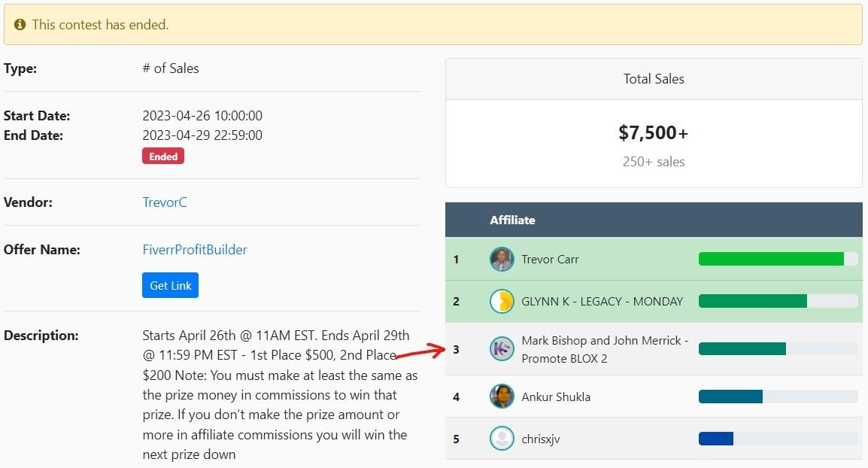Click the info icon in contest ended banner
The width and height of the screenshot is (868, 468).
(20, 25)
